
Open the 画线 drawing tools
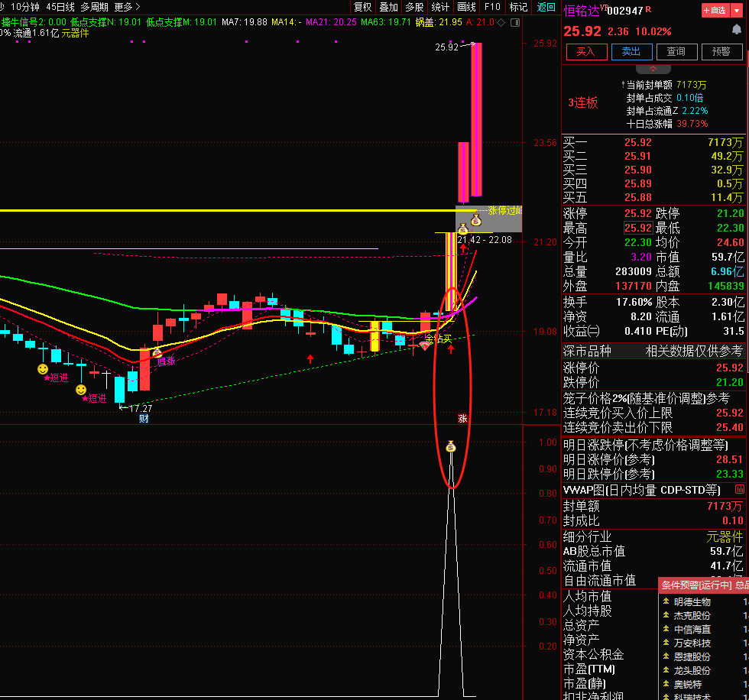point(465,7)
